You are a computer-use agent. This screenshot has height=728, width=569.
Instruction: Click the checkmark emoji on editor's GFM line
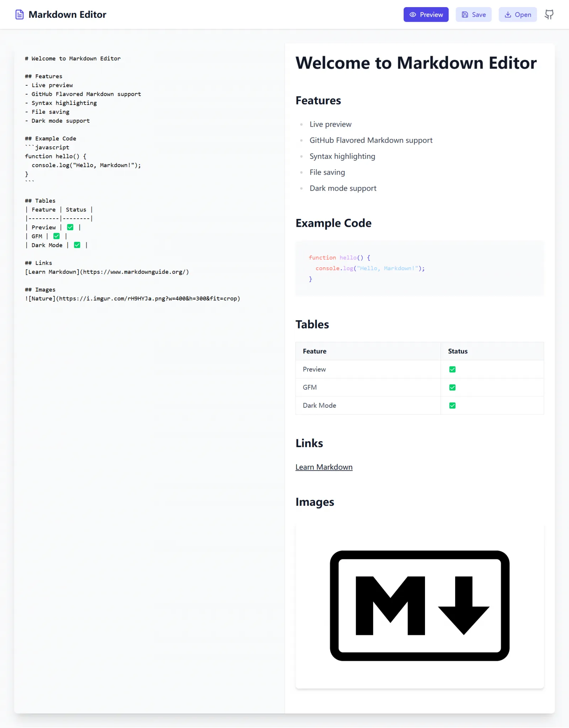tap(57, 236)
